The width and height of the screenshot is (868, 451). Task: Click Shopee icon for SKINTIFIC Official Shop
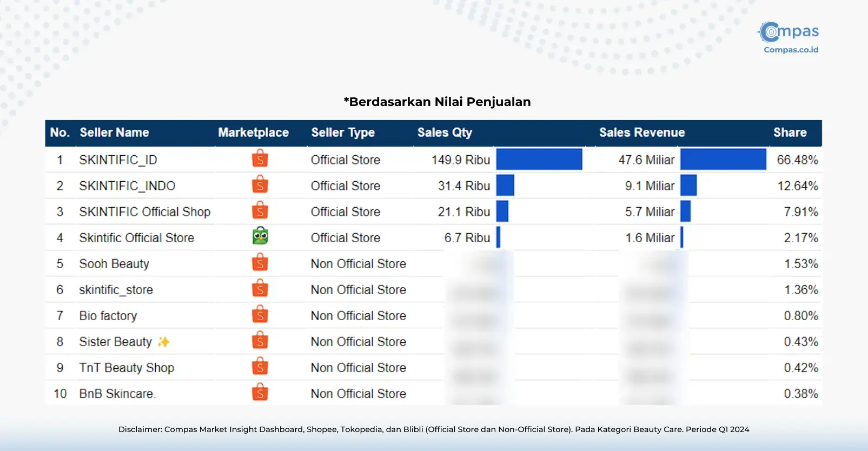260,211
